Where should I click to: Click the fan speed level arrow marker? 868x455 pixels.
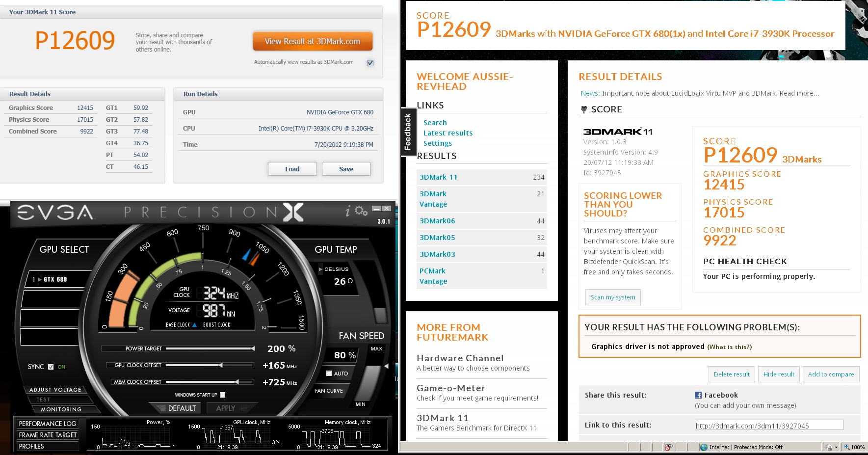(386, 366)
